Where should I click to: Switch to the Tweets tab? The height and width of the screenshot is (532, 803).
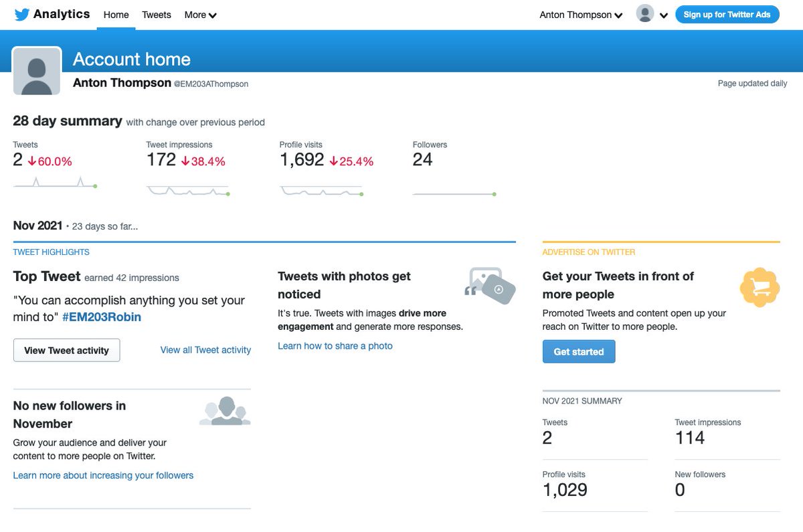coord(157,15)
